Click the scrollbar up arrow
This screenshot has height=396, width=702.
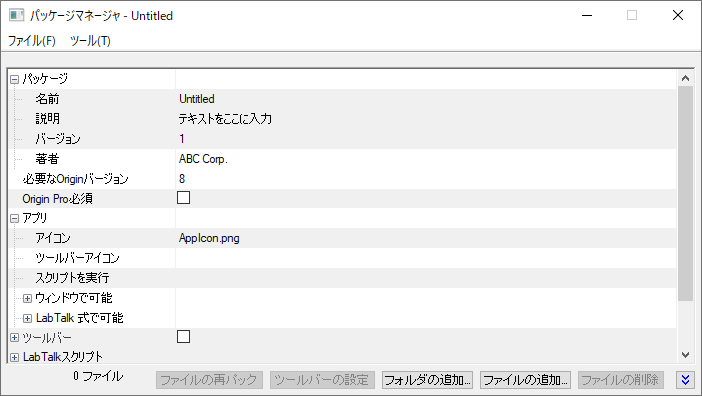click(685, 78)
